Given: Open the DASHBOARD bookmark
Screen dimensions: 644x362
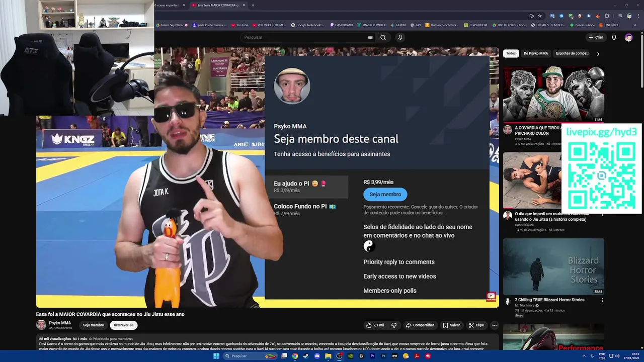Looking at the screenshot, I should click(342, 25).
